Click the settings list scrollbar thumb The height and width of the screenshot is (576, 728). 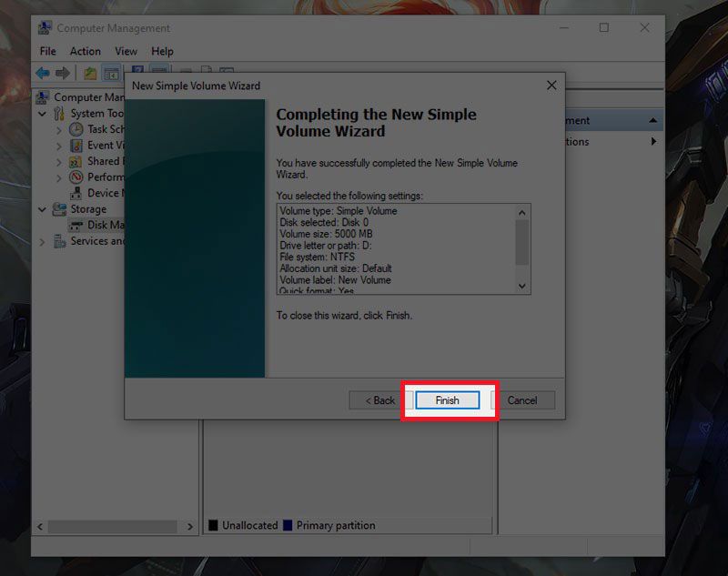(x=521, y=242)
